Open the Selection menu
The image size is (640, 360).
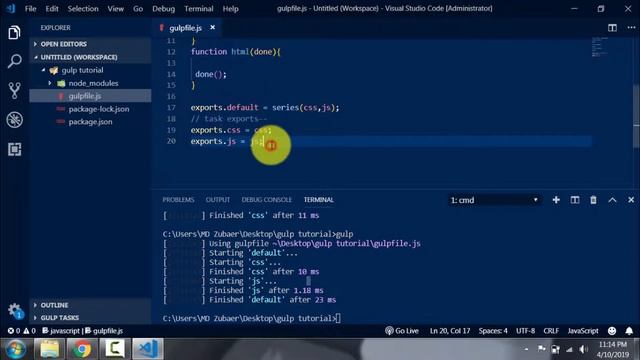83,9
